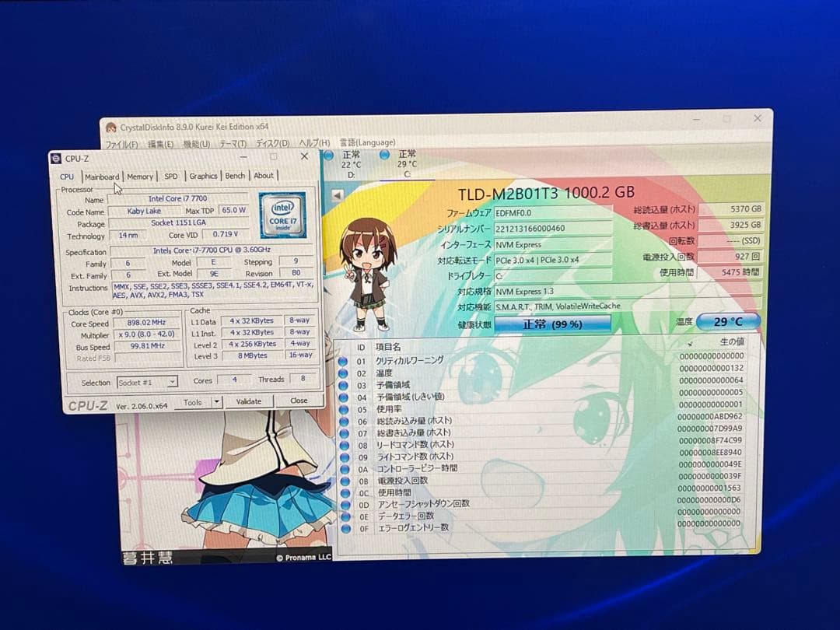Click the raw value 00000000ABD962
Screen dimensions: 840x630
[x=710, y=416]
